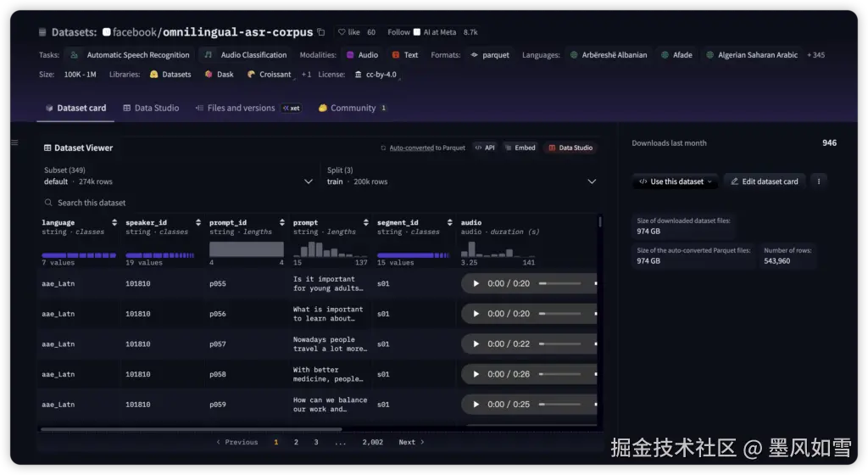The height and width of the screenshot is (475, 868).
Task: Toggle the left sidebar menu icon
Action: click(15, 142)
